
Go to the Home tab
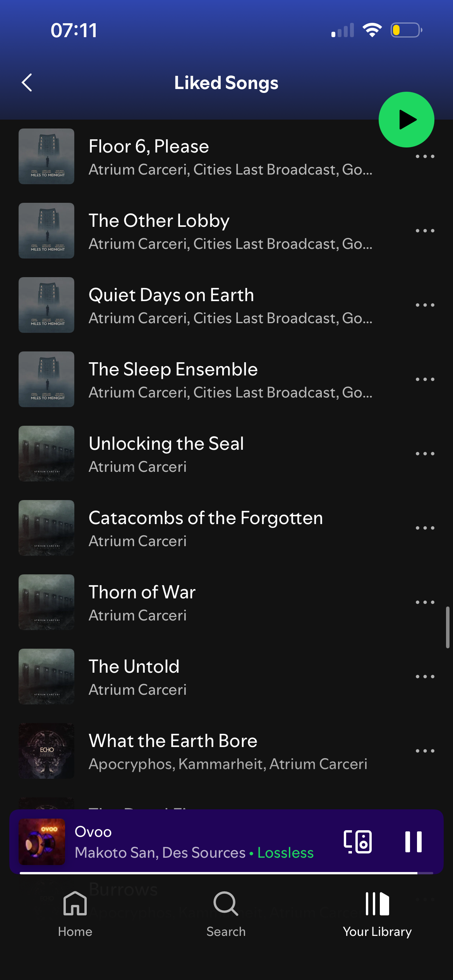point(75,914)
